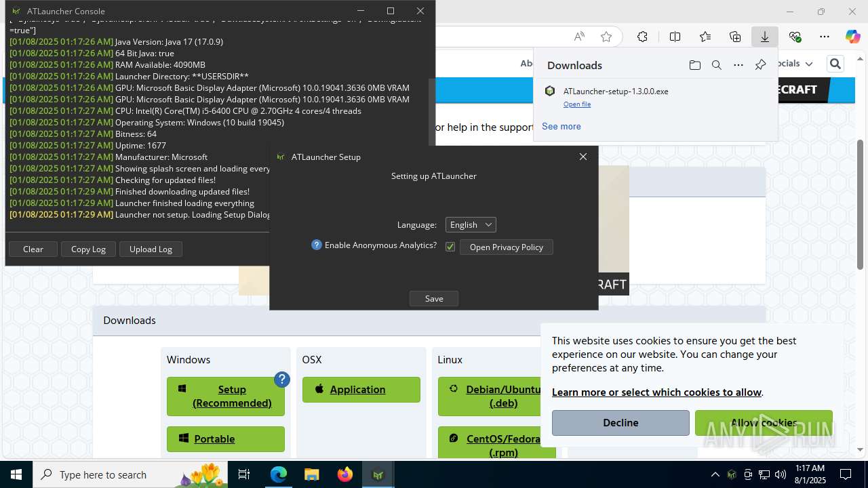Click See more in Downloads panel

(x=561, y=126)
